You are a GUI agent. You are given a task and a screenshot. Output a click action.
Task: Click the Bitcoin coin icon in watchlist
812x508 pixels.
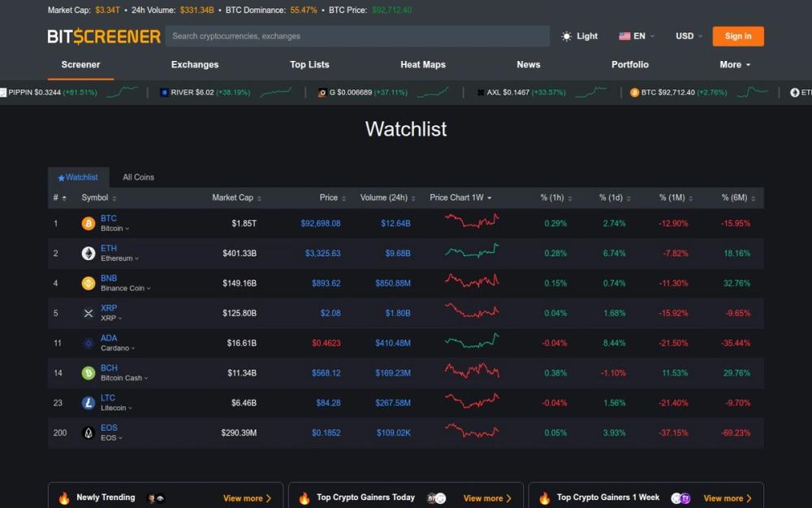coord(89,224)
